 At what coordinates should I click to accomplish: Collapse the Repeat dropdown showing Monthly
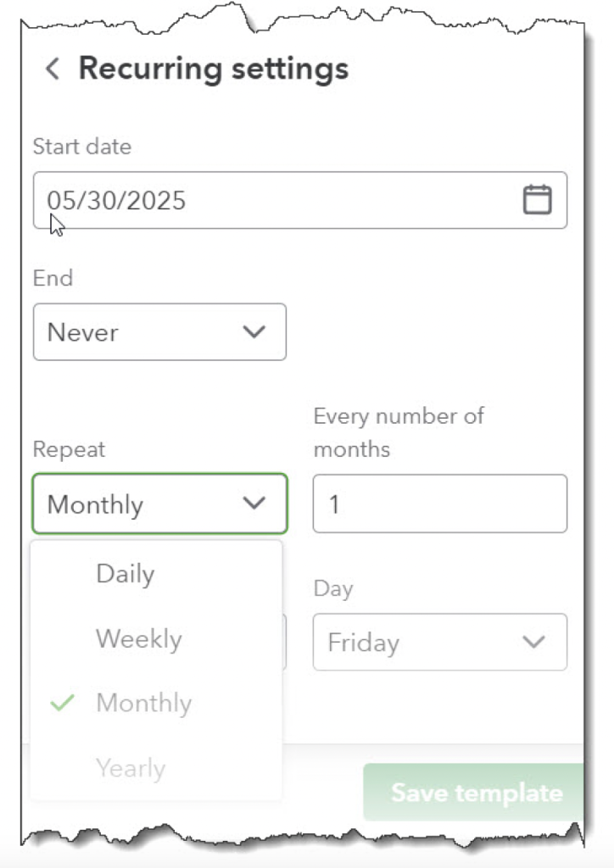(x=159, y=504)
